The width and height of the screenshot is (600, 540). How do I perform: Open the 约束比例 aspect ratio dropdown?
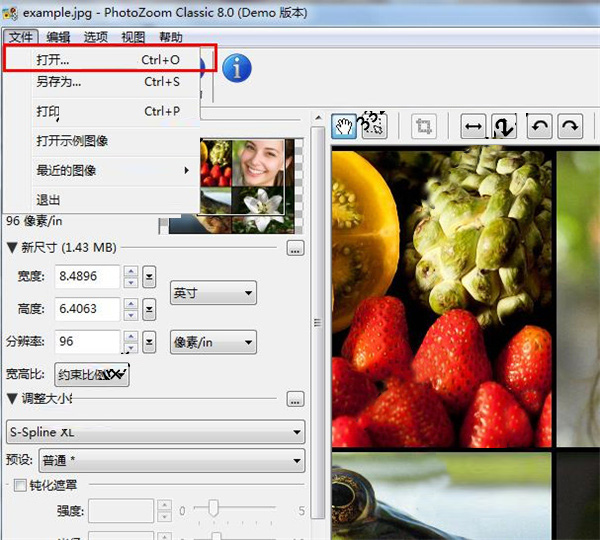(x=92, y=374)
